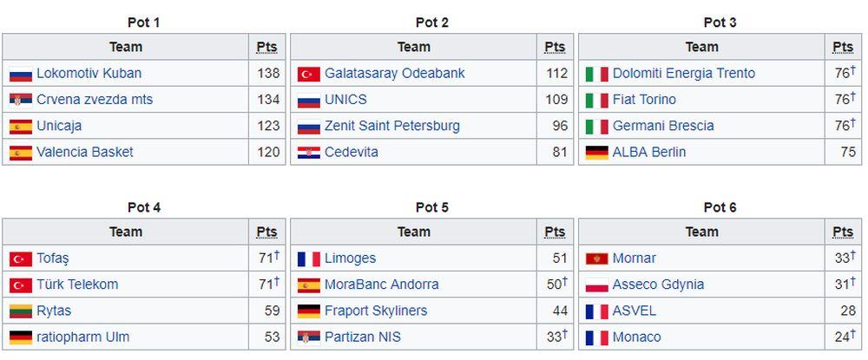Click the Polish flag beside Asseco Gdynia
This screenshot has width=868, height=360.
[x=596, y=285]
